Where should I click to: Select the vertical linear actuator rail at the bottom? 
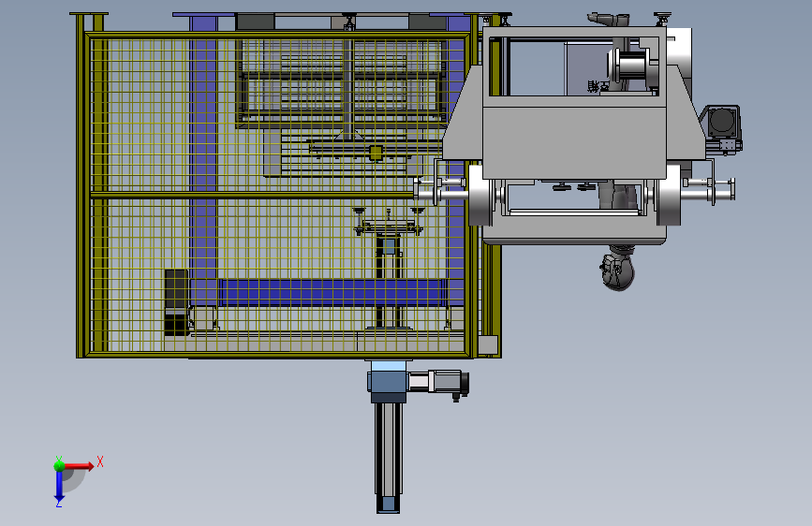point(388,457)
